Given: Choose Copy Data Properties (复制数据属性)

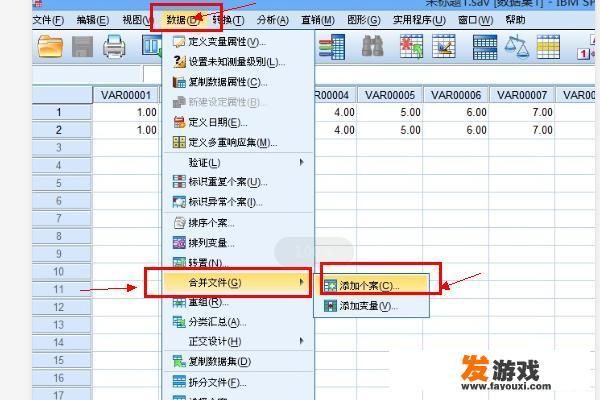Looking at the screenshot, I should (237, 82).
